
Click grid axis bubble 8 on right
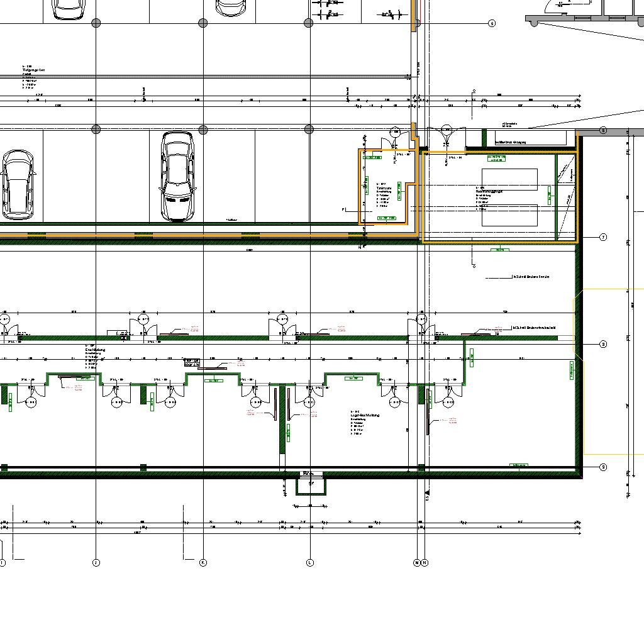coord(603,344)
